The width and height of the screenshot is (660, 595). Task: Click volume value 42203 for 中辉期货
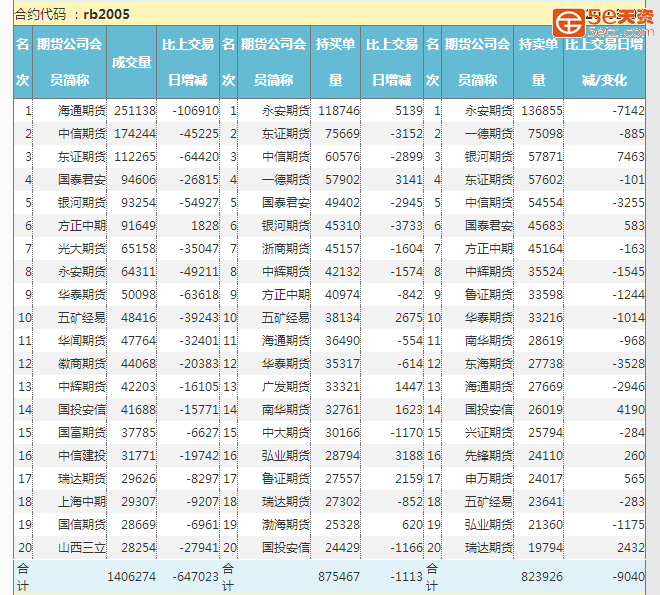138,387
